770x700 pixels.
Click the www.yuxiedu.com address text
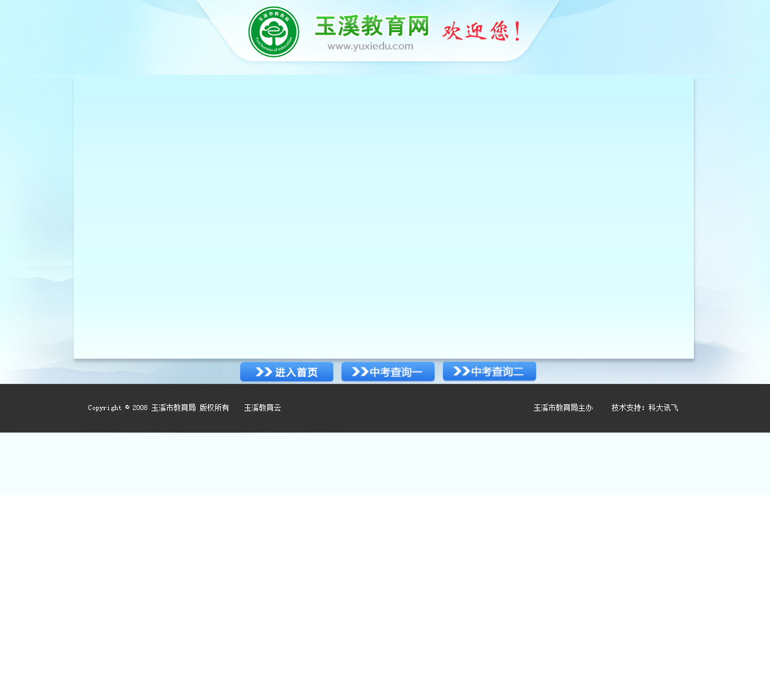coord(370,46)
